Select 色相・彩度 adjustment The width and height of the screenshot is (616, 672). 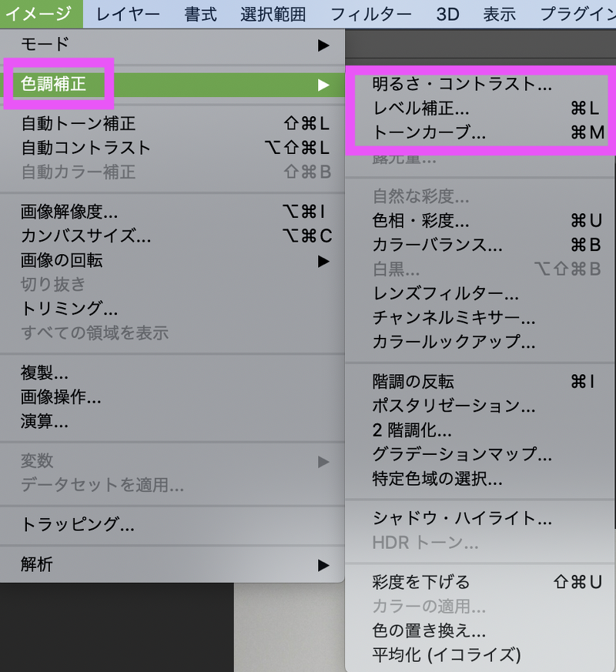pyautogui.click(x=420, y=221)
